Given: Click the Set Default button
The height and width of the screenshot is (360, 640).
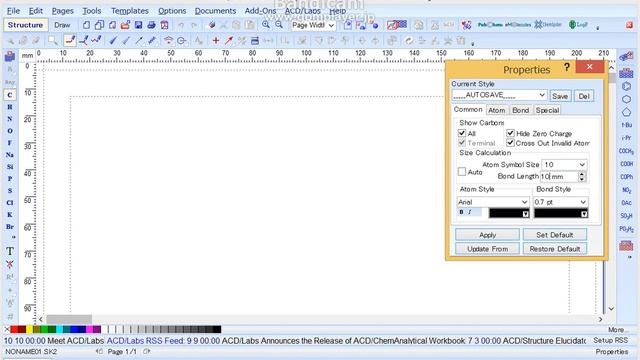Looking at the screenshot, I should point(555,235).
